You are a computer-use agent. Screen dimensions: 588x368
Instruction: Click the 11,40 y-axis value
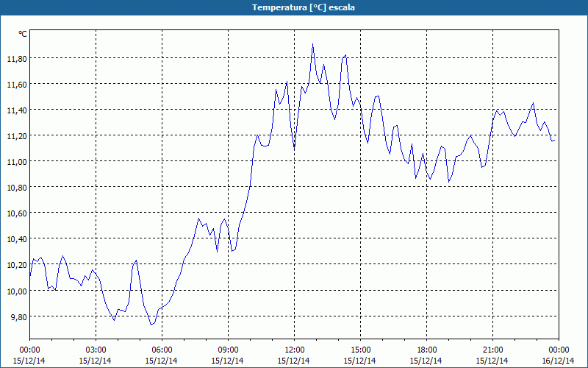pos(16,110)
